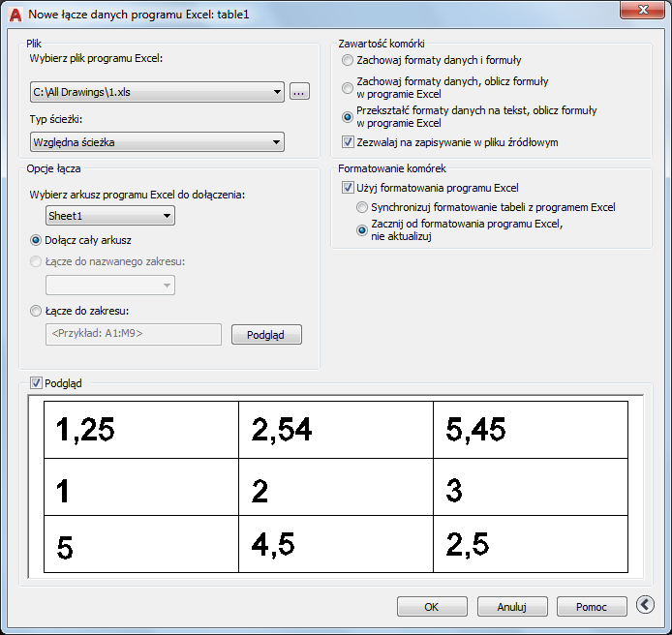Click preview cell with value 1,25

click(141, 430)
